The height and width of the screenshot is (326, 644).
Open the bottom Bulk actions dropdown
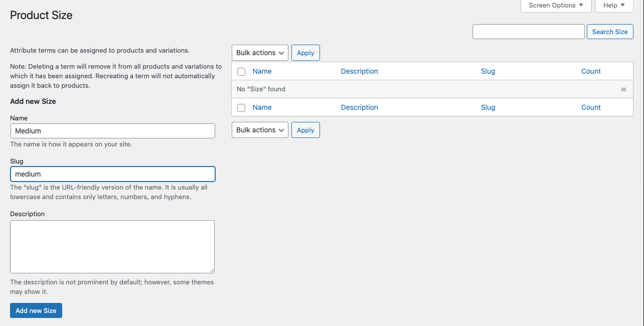[x=259, y=129]
